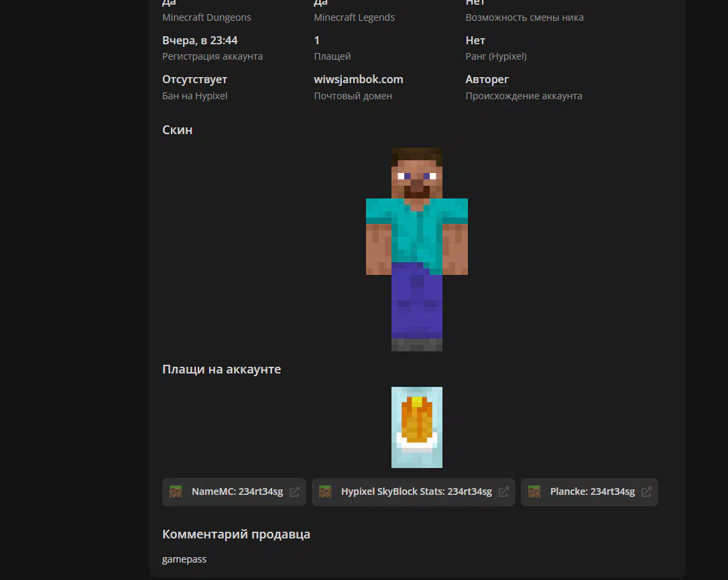The image size is (728, 580).
Task: Click grass block icon beside Hypixel SkyBlock Stats
Action: [325, 491]
